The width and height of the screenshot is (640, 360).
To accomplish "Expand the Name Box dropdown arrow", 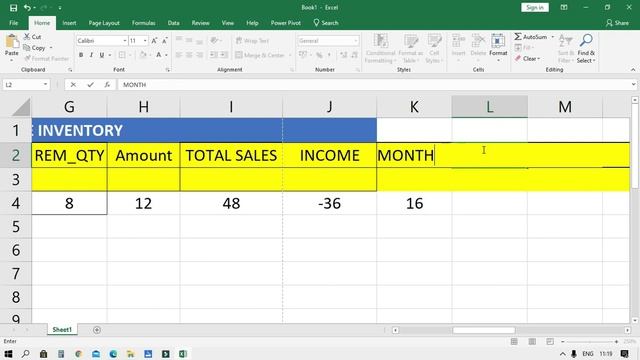I will [45, 84].
